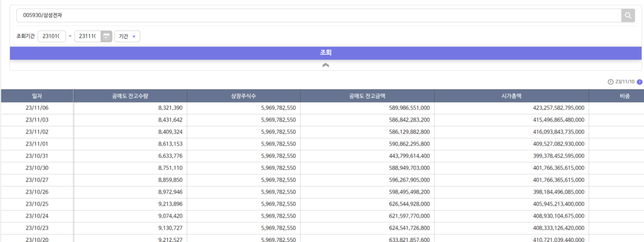Viewport: 644px width, 242px height.
Task: Collapse the search panel with double chevron
Action: click(x=326, y=65)
